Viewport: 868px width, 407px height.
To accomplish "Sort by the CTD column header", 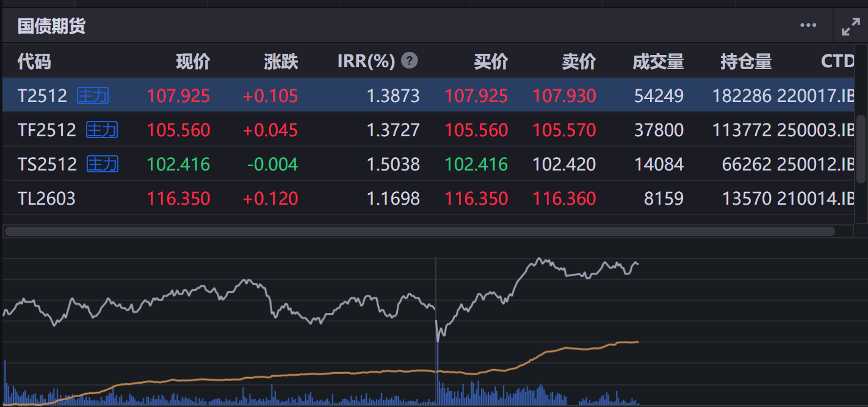I will [x=837, y=61].
